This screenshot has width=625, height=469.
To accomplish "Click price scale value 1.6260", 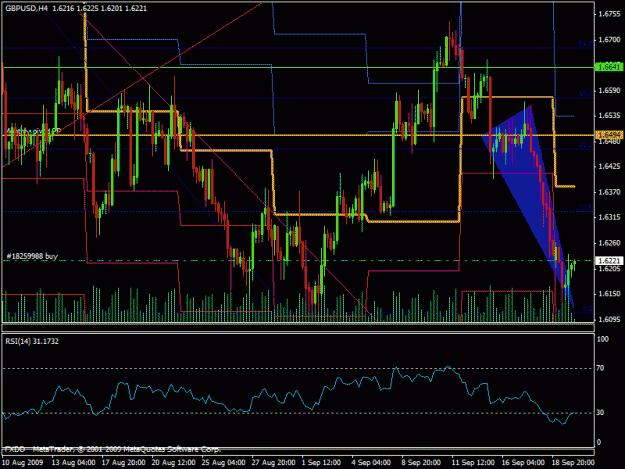I will coord(609,243).
